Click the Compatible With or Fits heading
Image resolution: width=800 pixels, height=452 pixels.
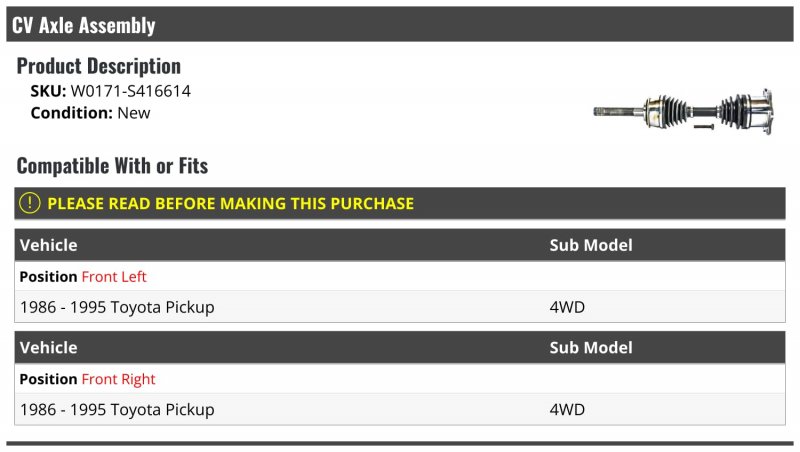[x=112, y=166]
